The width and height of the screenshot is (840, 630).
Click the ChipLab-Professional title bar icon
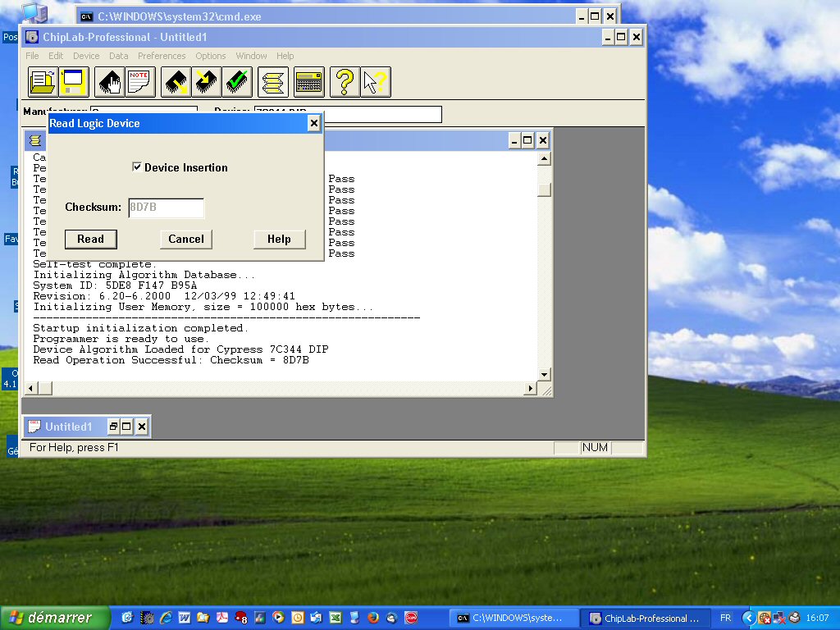click(x=32, y=37)
